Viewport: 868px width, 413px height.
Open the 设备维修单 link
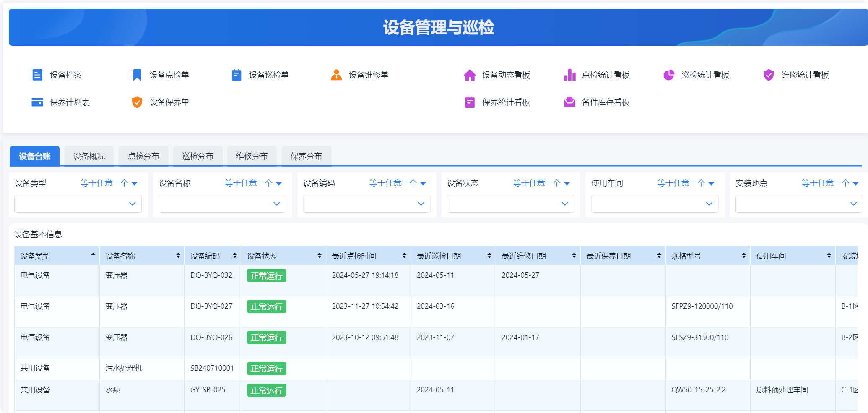(369, 75)
